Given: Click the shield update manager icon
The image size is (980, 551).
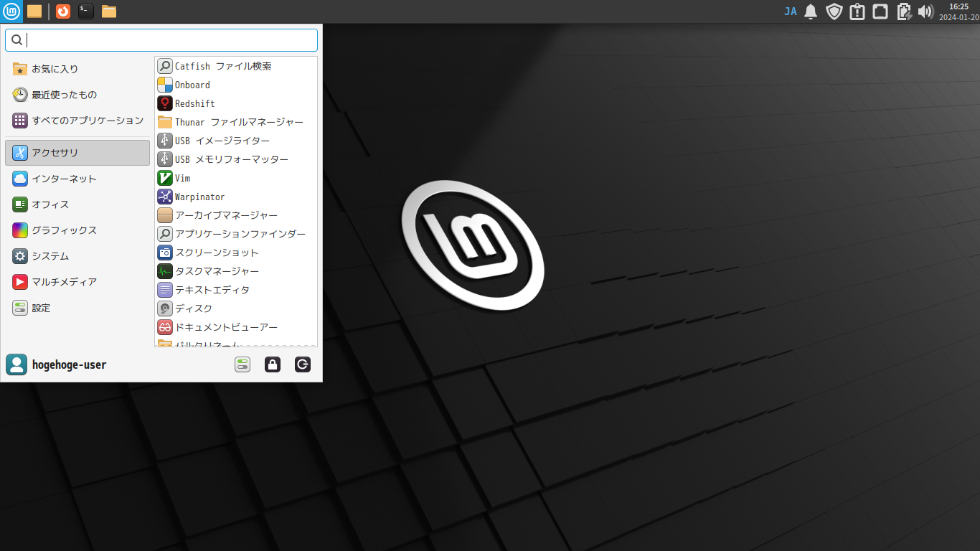Looking at the screenshot, I should pyautogui.click(x=834, y=11).
